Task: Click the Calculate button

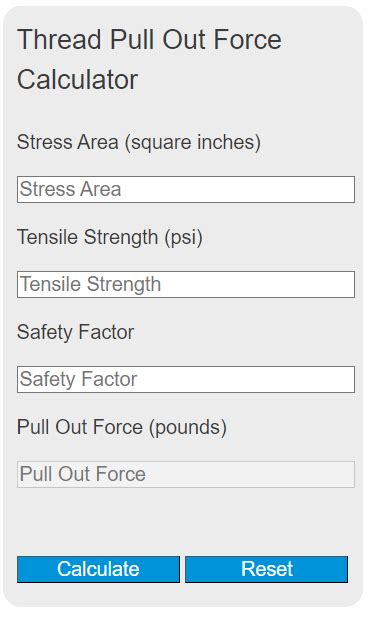Action: click(98, 569)
